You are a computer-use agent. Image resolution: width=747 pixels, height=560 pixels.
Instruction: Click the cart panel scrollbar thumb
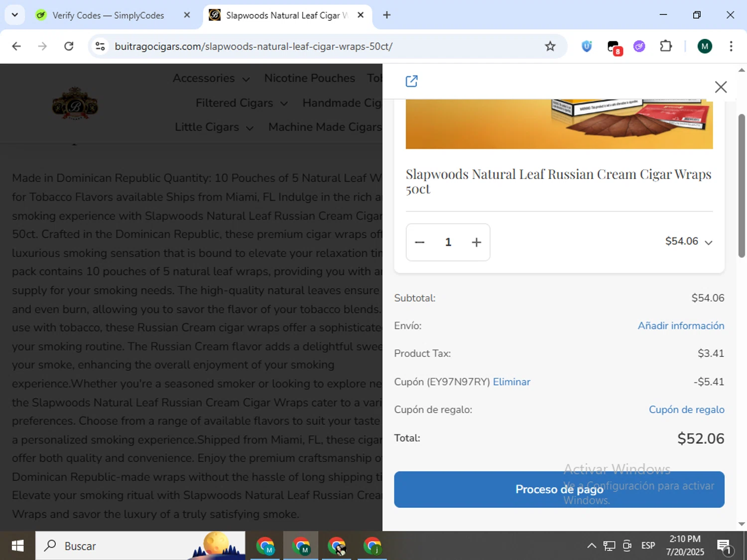[742, 185]
